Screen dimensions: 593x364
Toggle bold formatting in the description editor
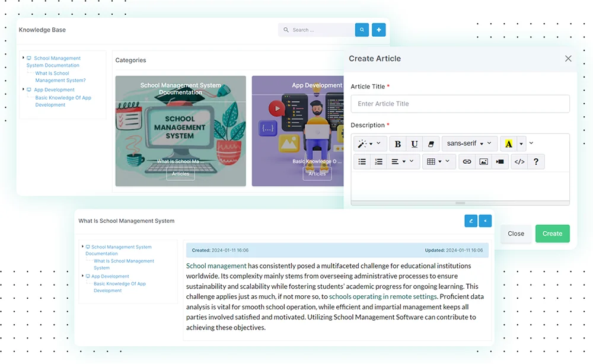pos(397,143)
